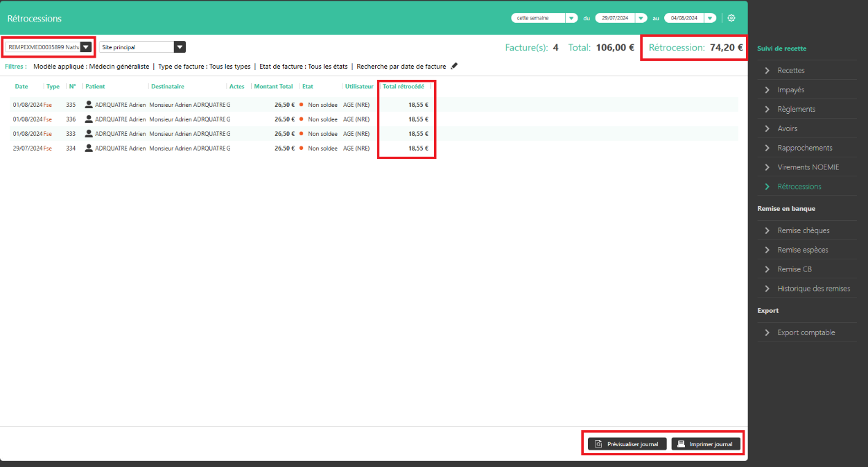Click the Prévisualiser journal button

point(627,444)
